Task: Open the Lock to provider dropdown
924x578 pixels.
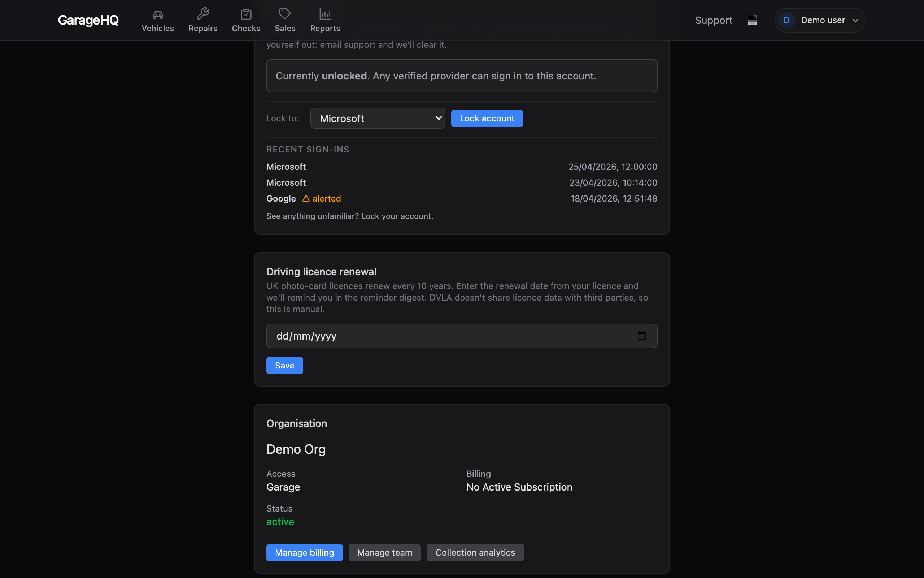Action: coord(378,118)
